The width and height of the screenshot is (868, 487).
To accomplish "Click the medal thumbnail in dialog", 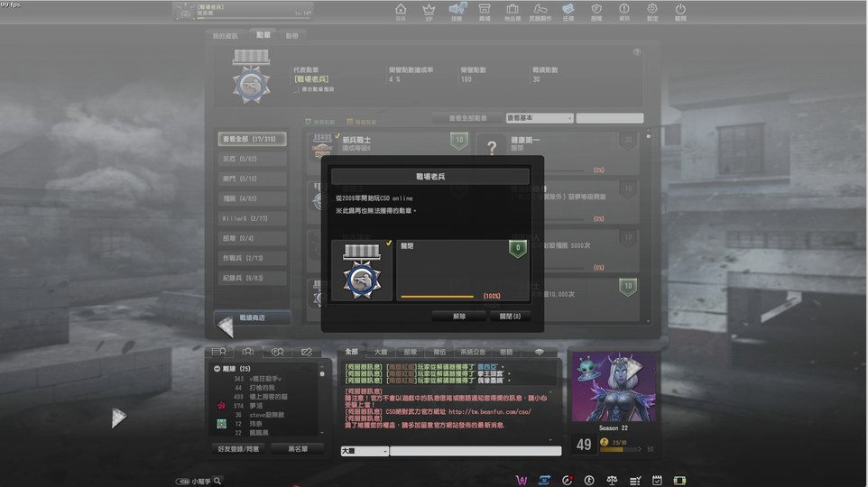I will pos(362,271).
